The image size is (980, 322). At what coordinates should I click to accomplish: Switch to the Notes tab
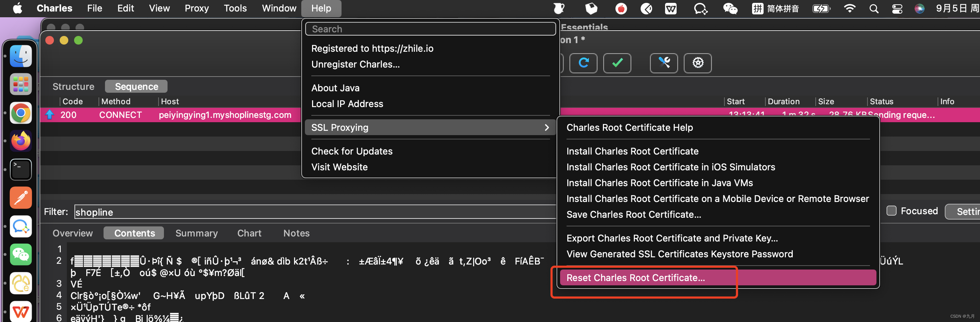click(296, 233)
